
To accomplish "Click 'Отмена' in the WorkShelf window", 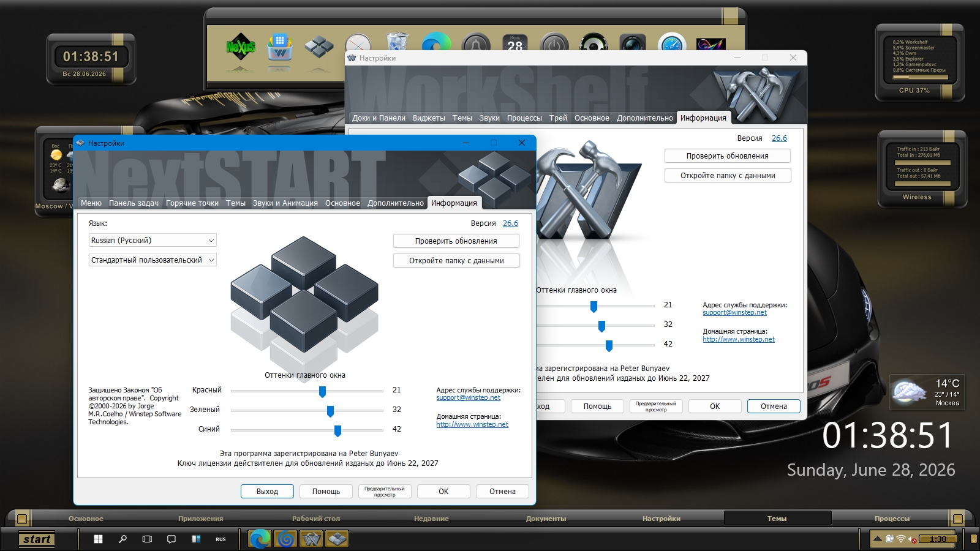I will [x=774, y=407].
